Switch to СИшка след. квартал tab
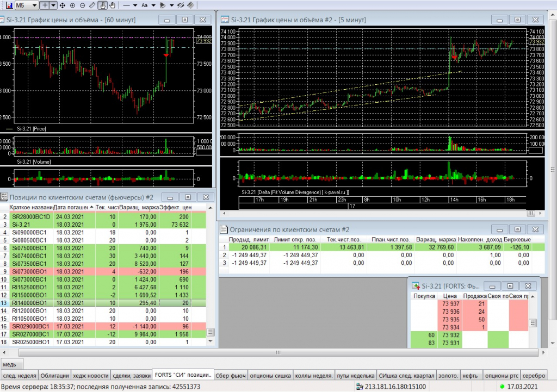The height and width of the screenshot is (392, 557). coord(406,375)
